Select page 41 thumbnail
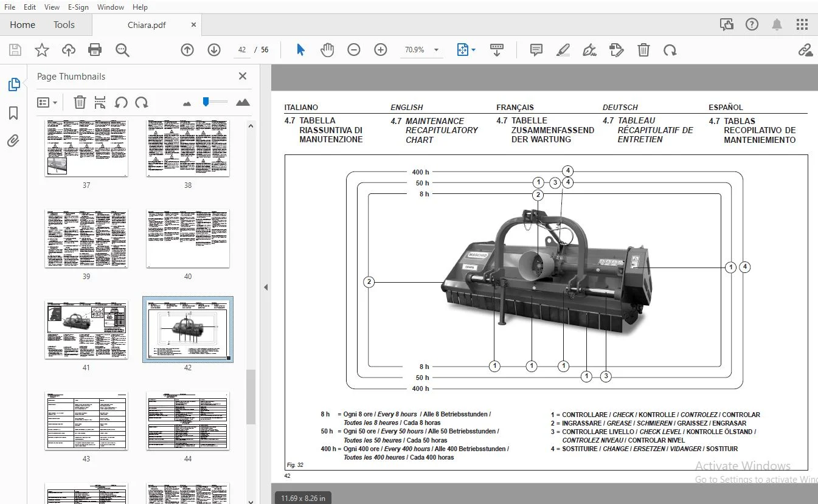 [86, 330]
